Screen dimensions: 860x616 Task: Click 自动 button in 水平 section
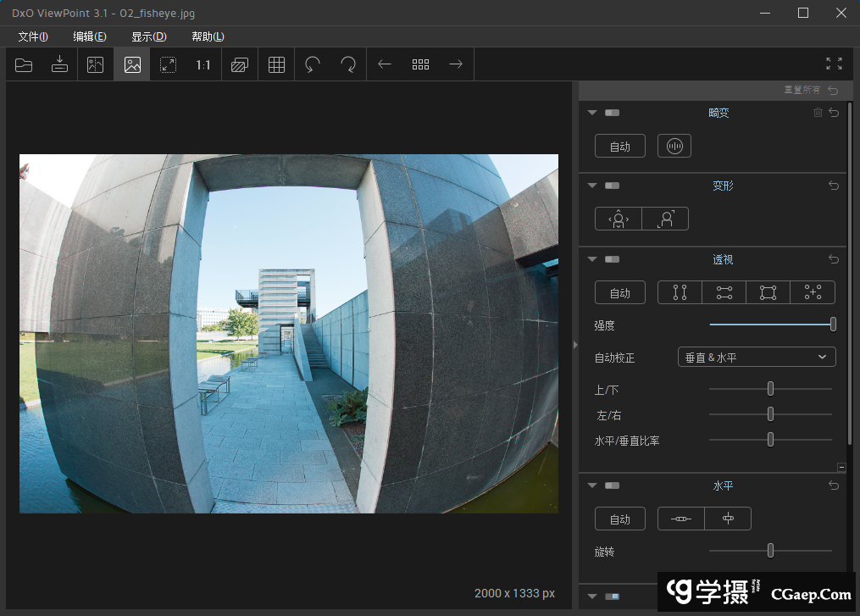coord(619,519)
